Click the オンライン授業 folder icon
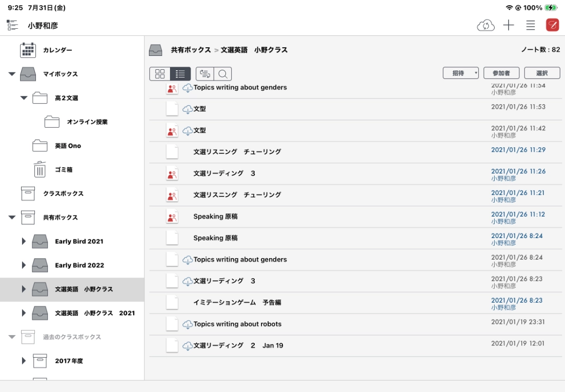 point(52,122)
